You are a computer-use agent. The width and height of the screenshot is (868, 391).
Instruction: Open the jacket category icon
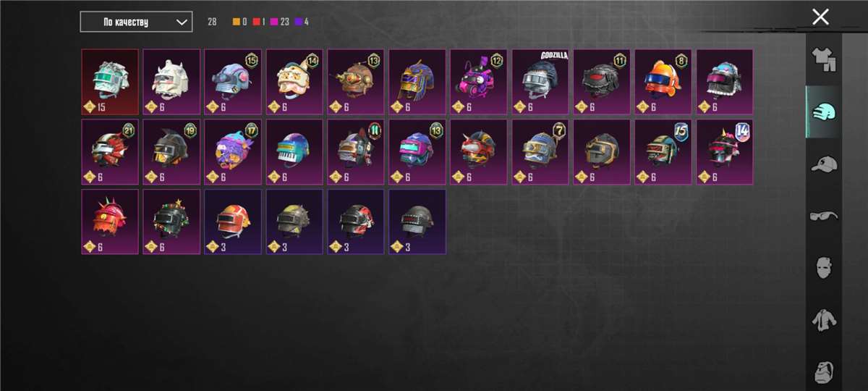(x=824, y=320)
